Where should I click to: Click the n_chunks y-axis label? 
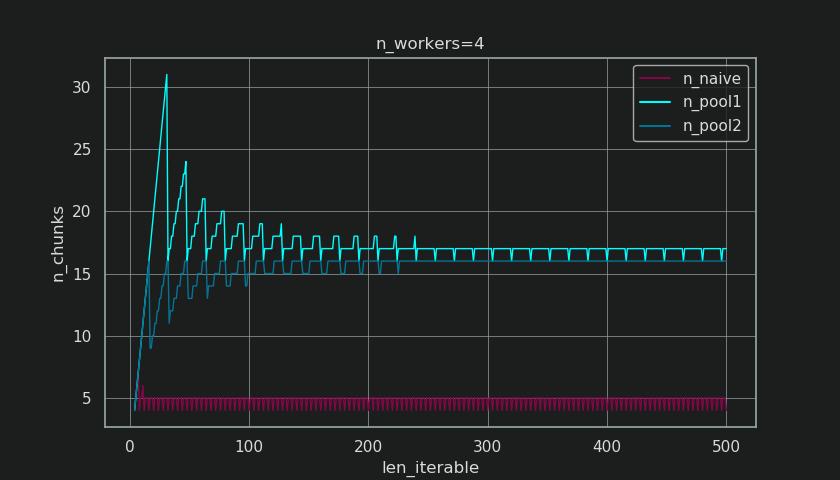[58, 243]
